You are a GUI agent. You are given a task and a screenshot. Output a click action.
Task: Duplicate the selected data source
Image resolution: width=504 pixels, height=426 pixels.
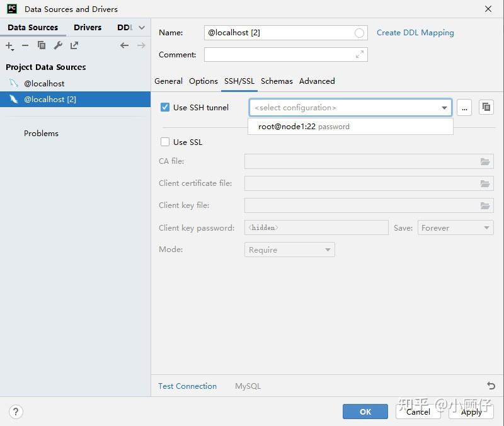click(x=42, y=45)
